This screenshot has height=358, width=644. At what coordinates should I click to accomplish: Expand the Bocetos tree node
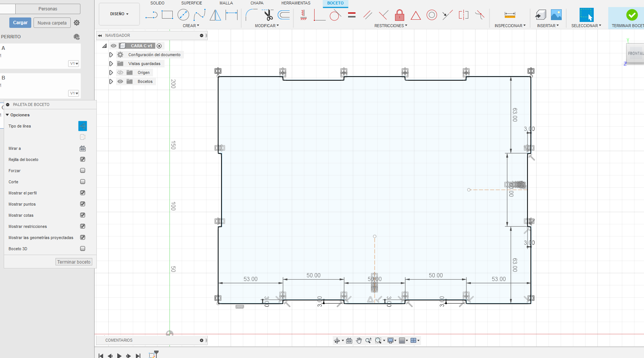[x=111, y=81]
